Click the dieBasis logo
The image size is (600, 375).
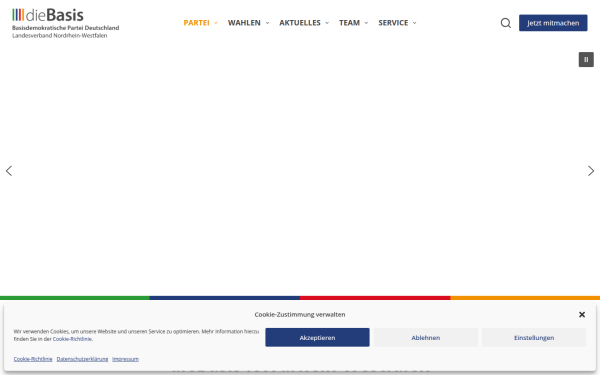65,23
